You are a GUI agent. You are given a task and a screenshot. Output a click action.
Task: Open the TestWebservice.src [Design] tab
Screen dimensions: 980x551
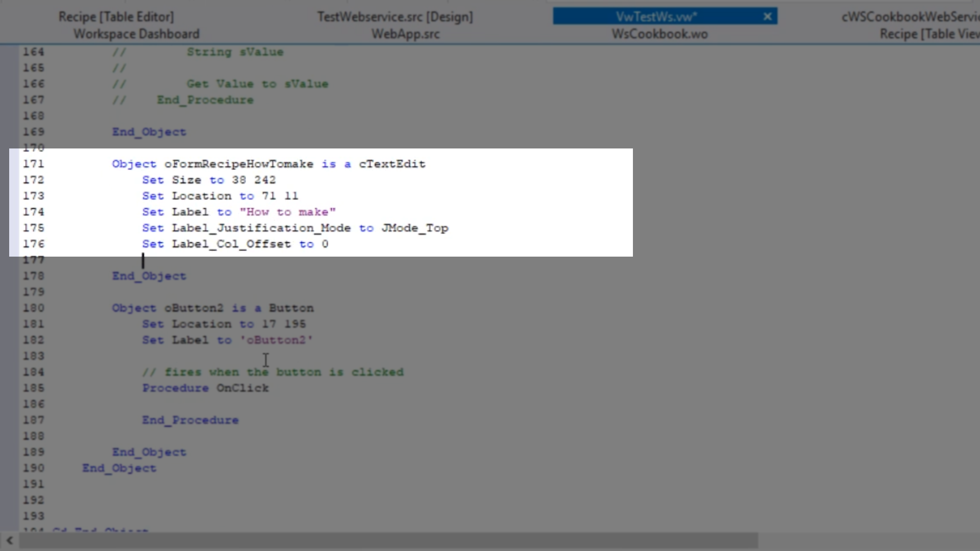[x=395, y=17]
